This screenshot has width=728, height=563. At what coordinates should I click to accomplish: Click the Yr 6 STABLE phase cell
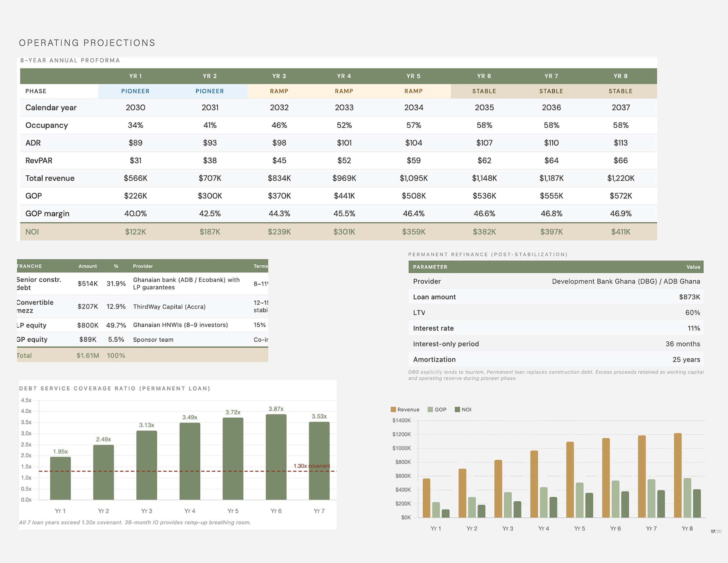click(x=484, y=91)
